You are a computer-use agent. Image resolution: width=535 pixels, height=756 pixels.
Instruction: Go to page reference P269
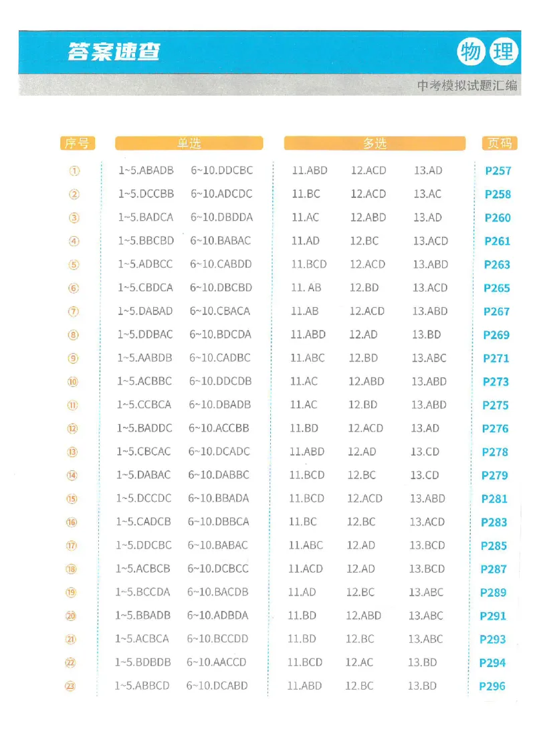496,335
